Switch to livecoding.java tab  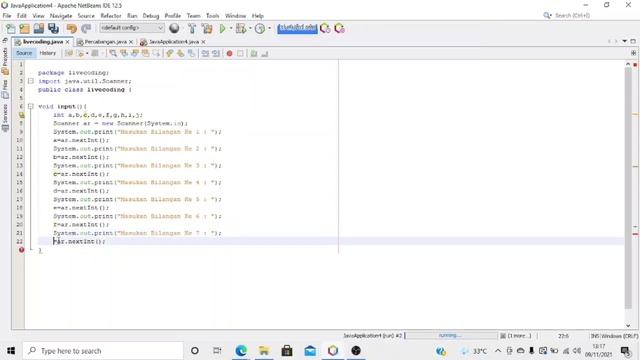click(x=42, y=42)
